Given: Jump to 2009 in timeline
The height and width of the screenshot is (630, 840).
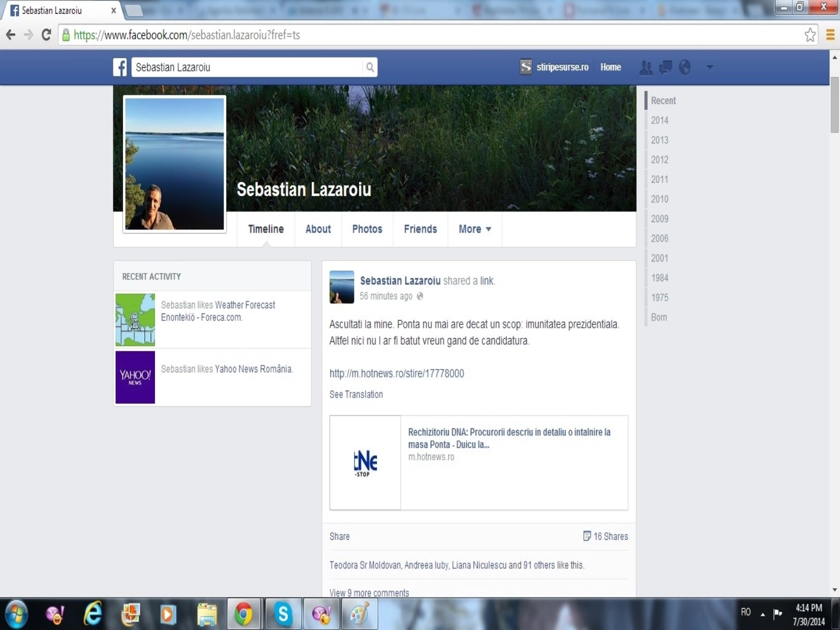Looking at the screenshot, I should pos(659,219).
